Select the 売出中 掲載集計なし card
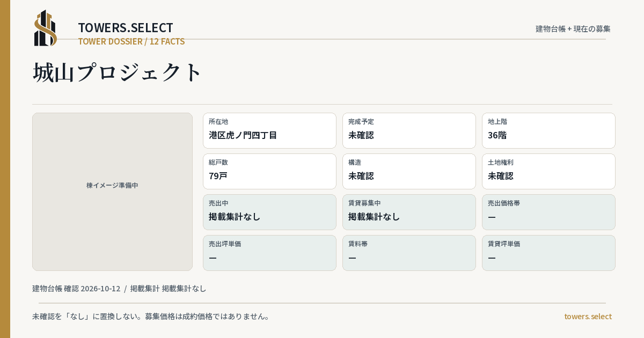 [269, 212]
